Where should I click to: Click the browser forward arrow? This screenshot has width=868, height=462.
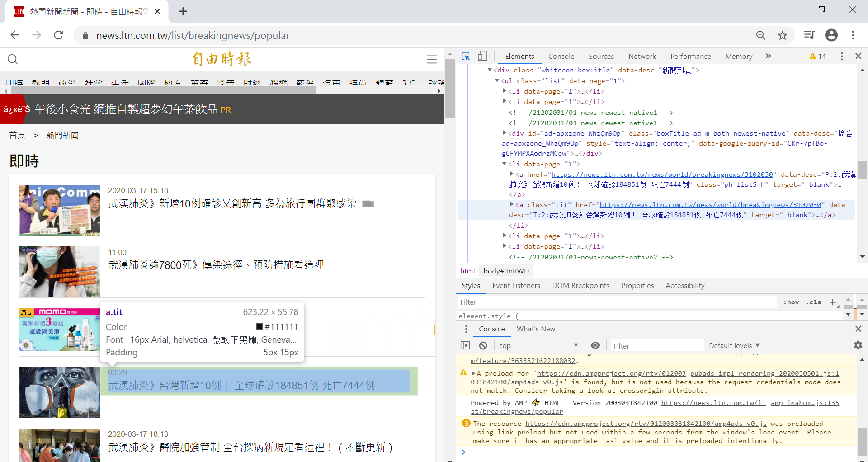[37, 35]
